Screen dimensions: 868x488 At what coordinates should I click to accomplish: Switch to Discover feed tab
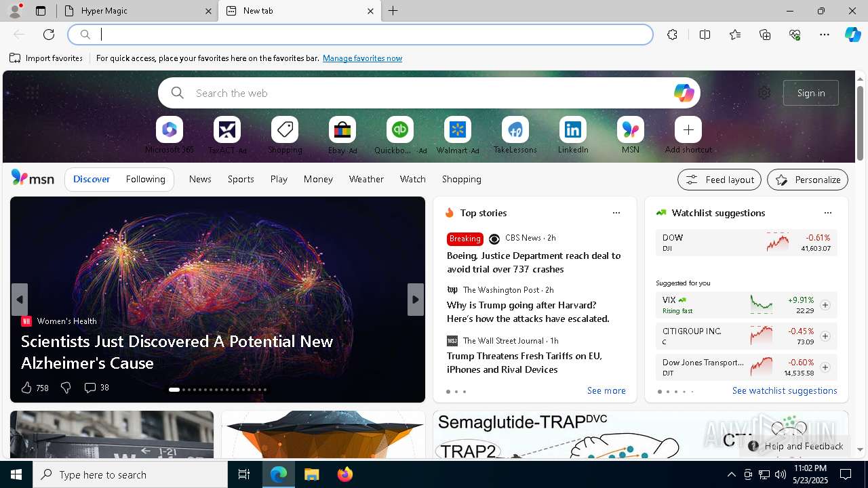click(92, 179)
